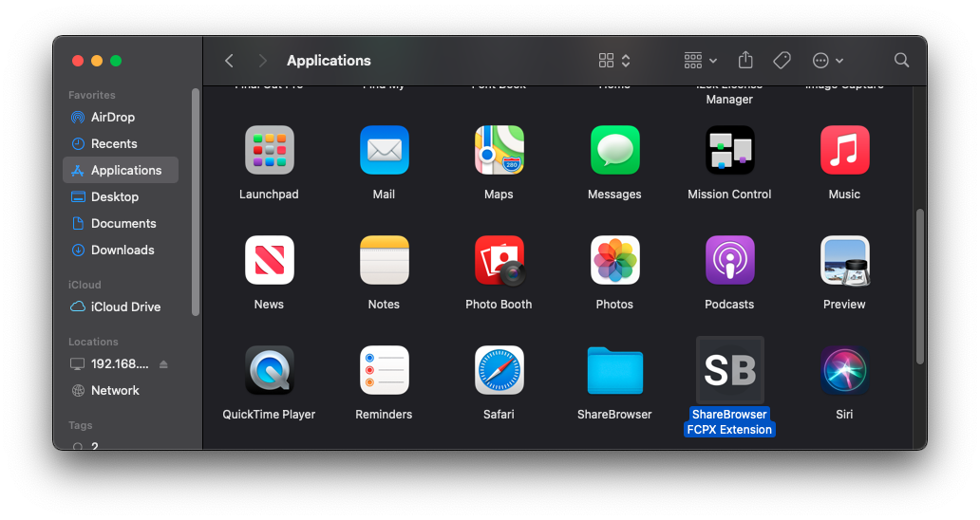Go forward with the right chevron

262,61
